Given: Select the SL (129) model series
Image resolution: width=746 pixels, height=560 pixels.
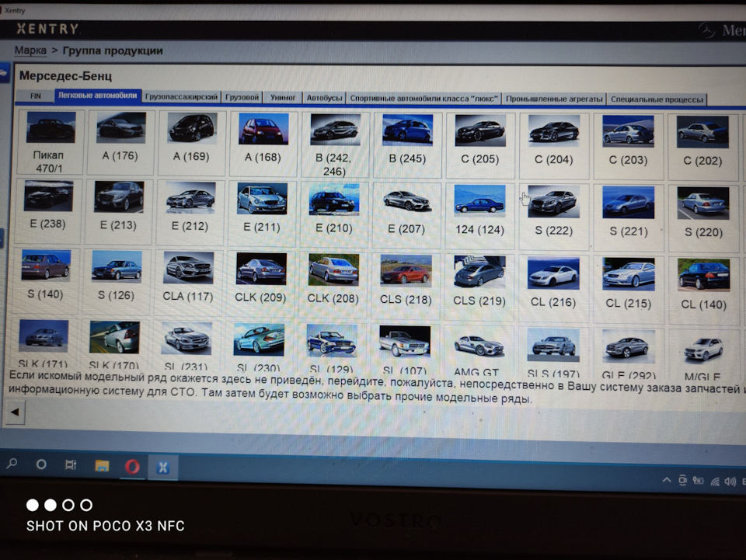Looking at the screenshot, I should (332, 348).
